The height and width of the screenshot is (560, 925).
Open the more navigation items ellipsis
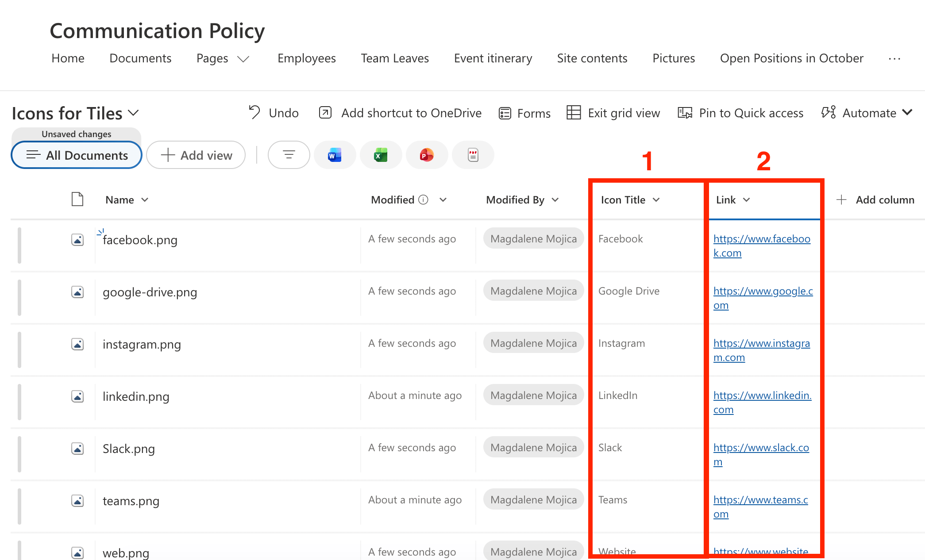pyautogui.click(x=894, y=59)
